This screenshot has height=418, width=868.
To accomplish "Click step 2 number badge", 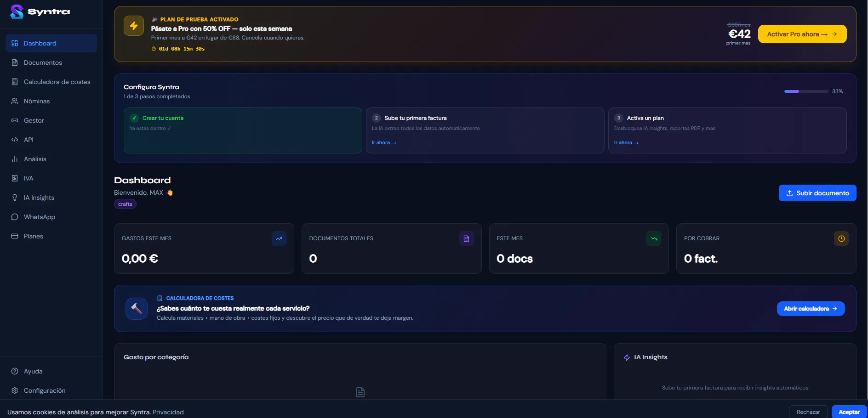I will pos(377,118).
